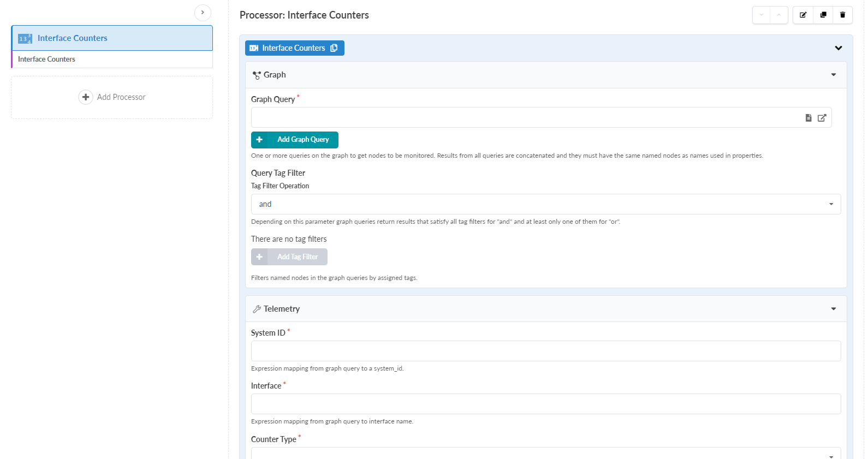
Task: Delete the processor via trash icon
Action: click(842, 15)
